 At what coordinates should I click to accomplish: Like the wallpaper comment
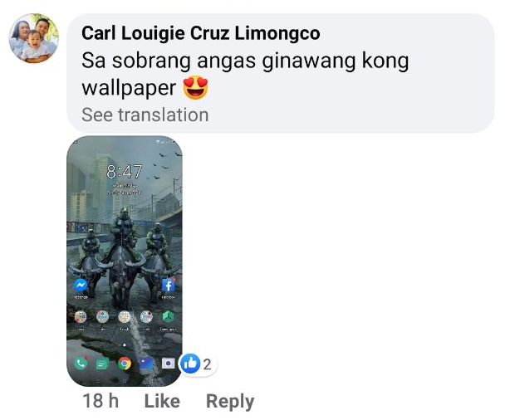tap(162, 401)
